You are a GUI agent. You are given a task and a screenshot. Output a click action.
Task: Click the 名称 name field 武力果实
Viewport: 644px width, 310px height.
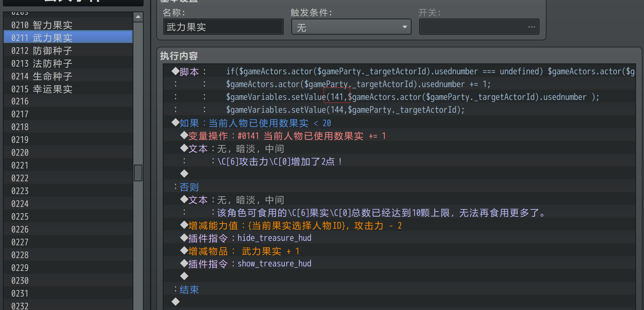tap(223, 27)
